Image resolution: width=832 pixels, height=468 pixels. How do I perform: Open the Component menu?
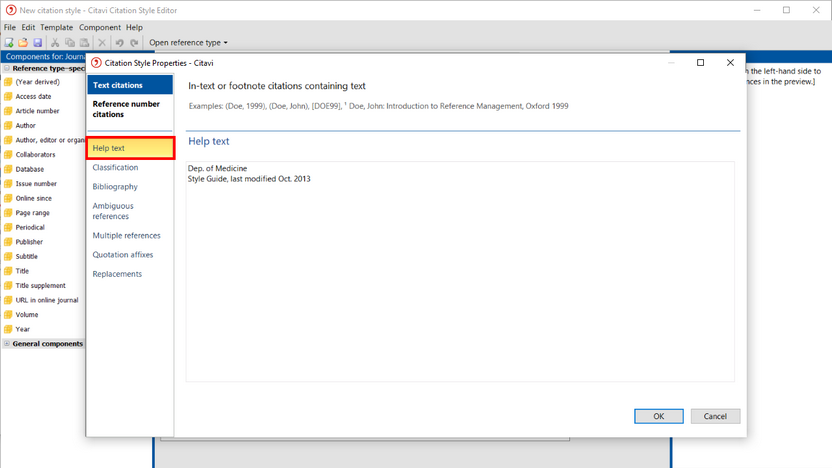click(100, 28)
